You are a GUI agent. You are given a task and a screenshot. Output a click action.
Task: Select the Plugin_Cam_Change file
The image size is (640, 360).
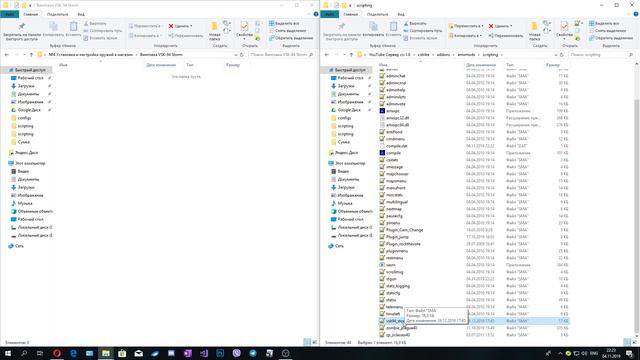point(404,230)
